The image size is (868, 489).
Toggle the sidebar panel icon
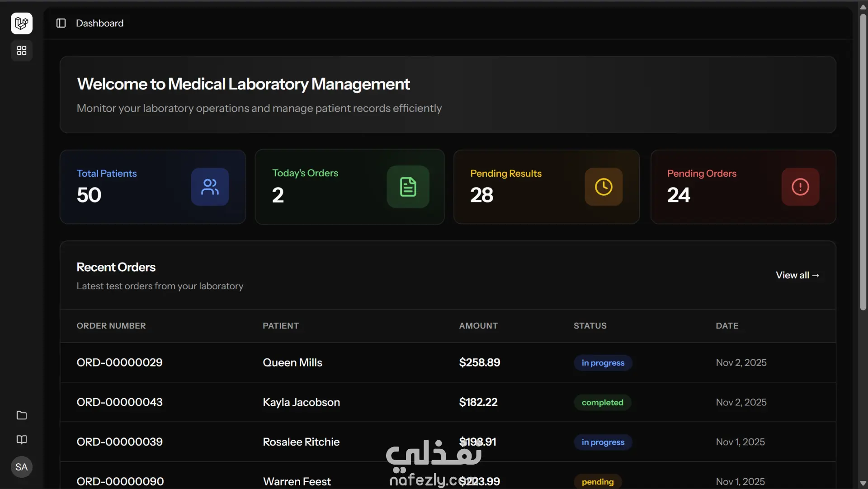click(x=61, y=23)
